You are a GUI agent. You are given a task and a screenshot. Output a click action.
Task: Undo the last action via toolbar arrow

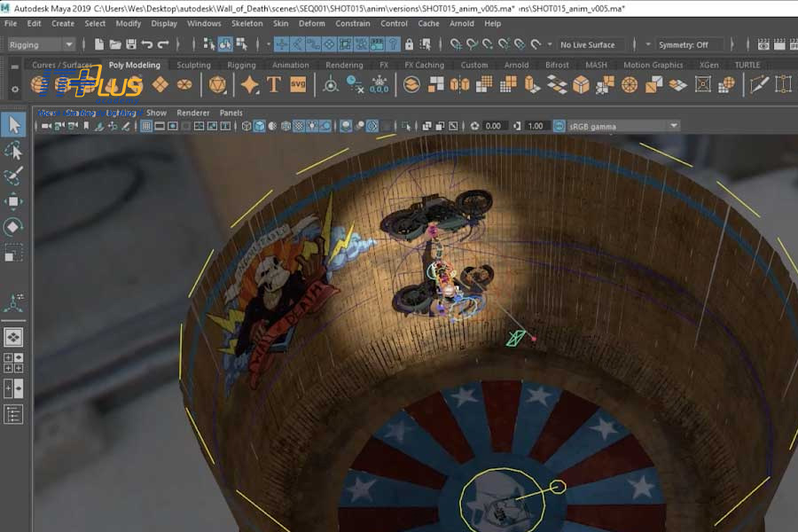[147, 44]
